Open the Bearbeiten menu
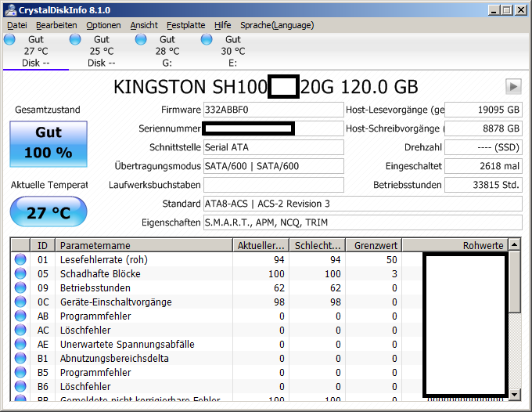This screenshot has width=532, height=412. (x=56, y=26)
